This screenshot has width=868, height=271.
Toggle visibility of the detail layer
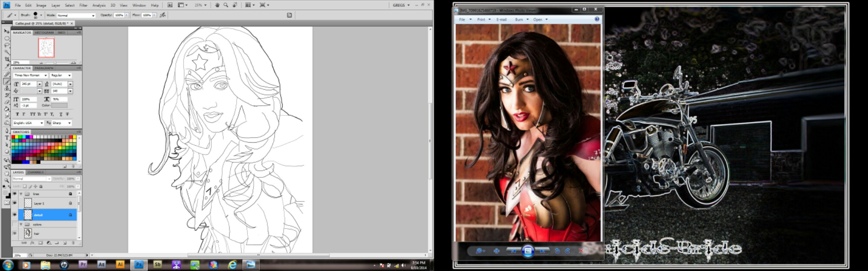[x=15, y=215]
